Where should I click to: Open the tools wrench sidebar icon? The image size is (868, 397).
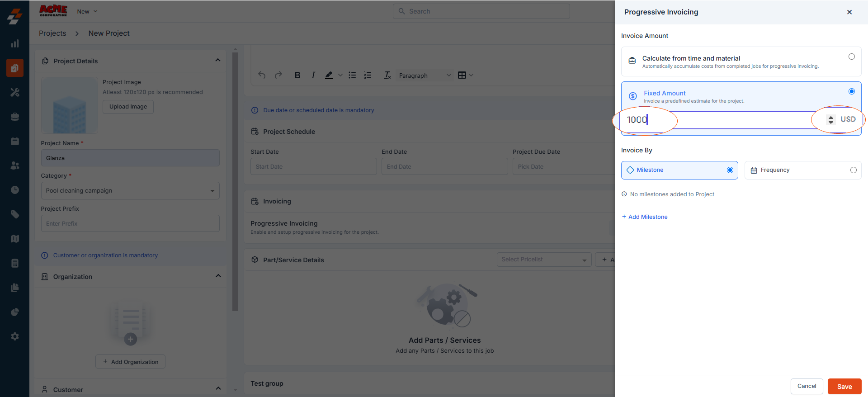point(15,92)
